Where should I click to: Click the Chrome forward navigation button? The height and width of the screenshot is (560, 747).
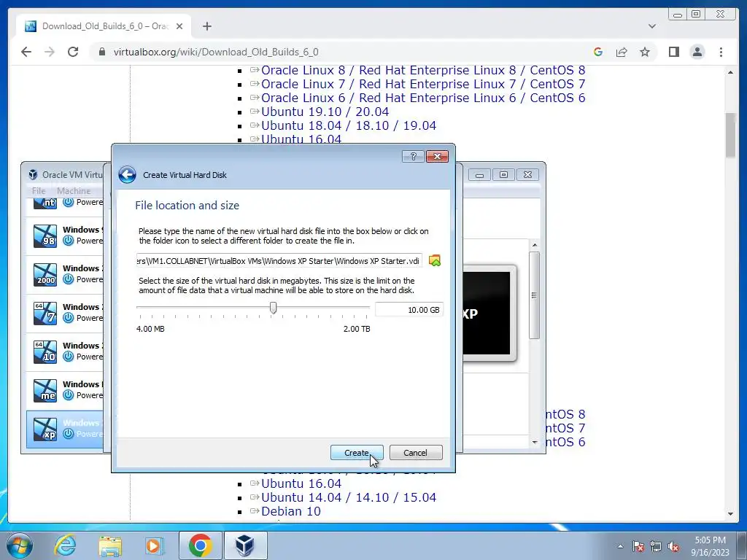[50, 52]
